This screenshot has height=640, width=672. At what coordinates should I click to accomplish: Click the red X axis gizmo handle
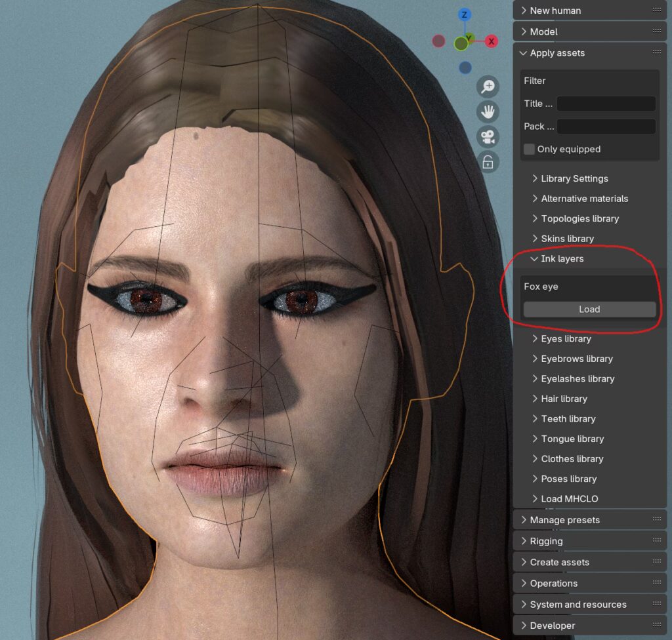(x=492, y=41)
